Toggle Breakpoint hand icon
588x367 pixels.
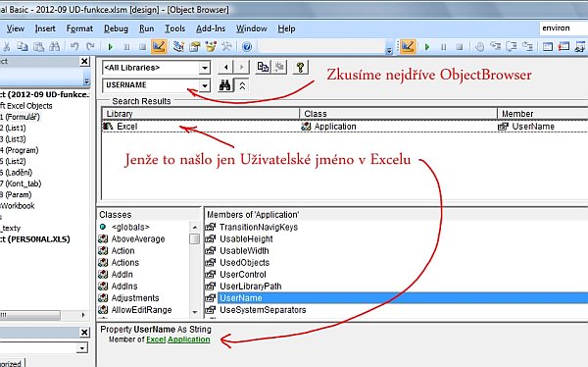(479, 46)
